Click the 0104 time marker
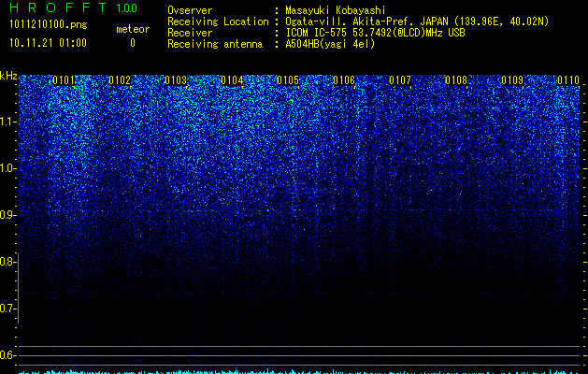 coord(232,80)
